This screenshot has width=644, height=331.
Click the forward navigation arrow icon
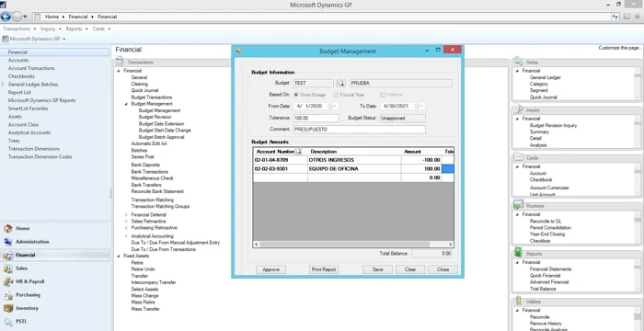click(x=17, y=17)
